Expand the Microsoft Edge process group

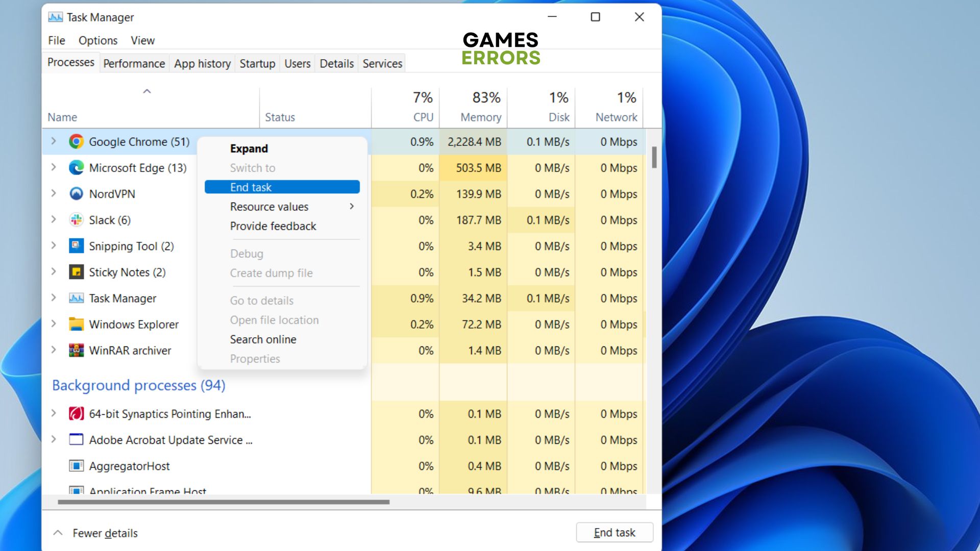pyautogui.click(x=54, y=167)
